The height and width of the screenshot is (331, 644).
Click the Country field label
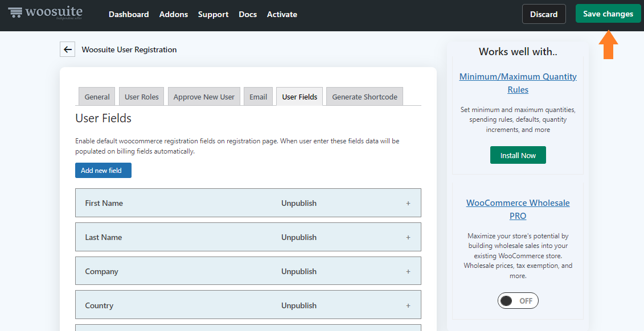[99, 305]
